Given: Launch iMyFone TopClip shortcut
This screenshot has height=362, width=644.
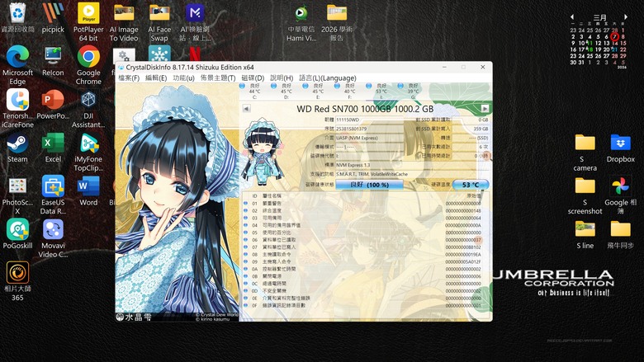Looking at the screenshot, I should click(88, 152).
